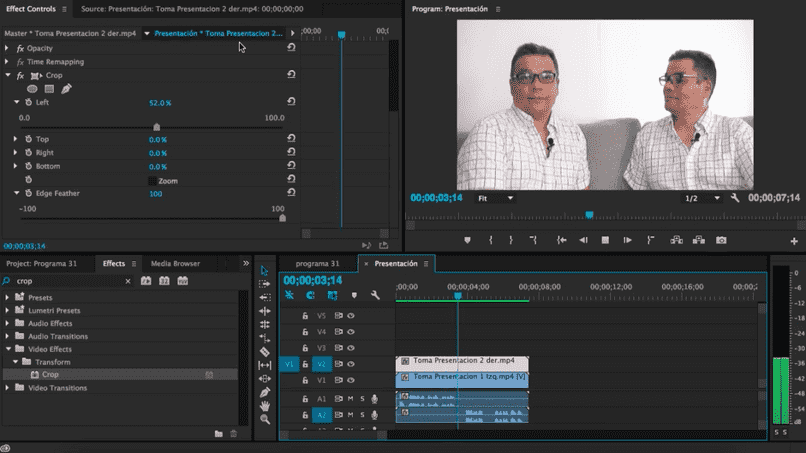Click Add Marker in Program monitor
The image size is (806, 453).
pyautogui.click(x=467, y=240)
